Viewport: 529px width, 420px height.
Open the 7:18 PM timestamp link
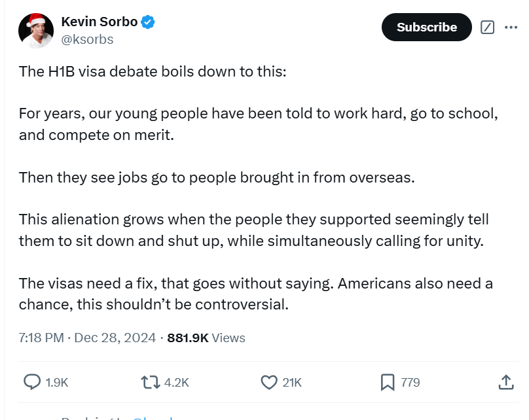pos(87,338)
